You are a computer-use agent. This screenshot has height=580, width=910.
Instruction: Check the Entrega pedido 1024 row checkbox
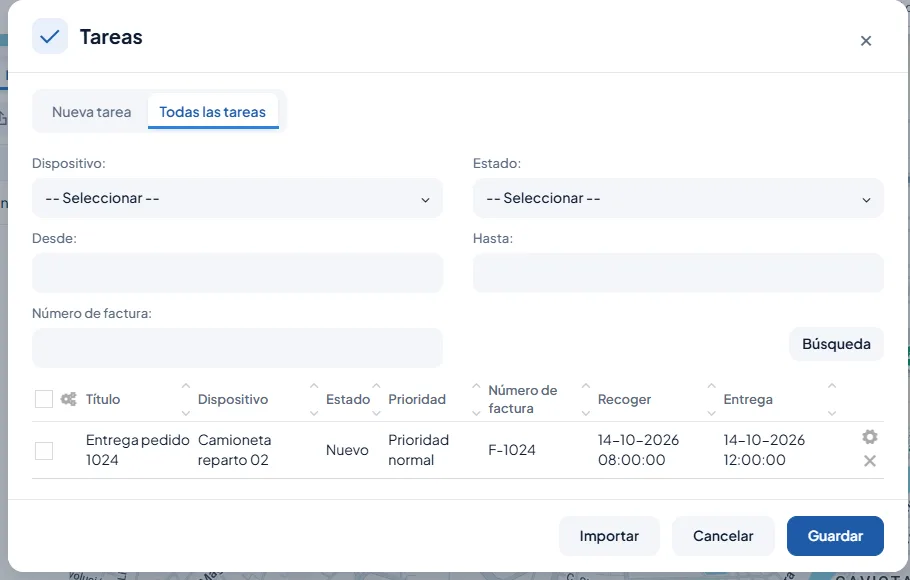tap(44, 451)
